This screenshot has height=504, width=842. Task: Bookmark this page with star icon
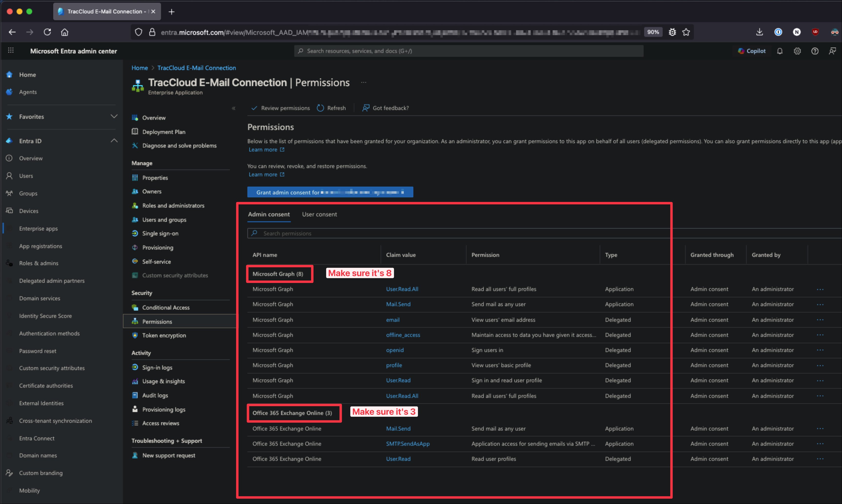(686, 32)
